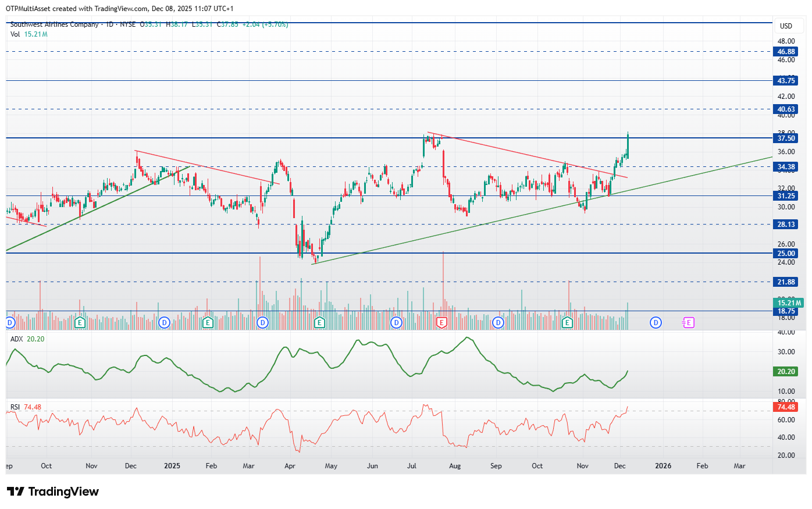Select the ADX 20.20 indicator legend
Viewport: 812px width, 509px height.
tap(27, 339)
